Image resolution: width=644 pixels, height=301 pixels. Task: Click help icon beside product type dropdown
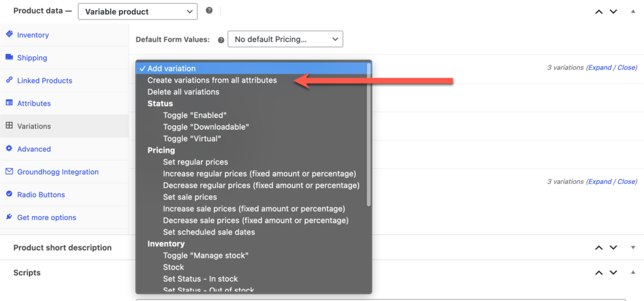click(x=209, y=11)
